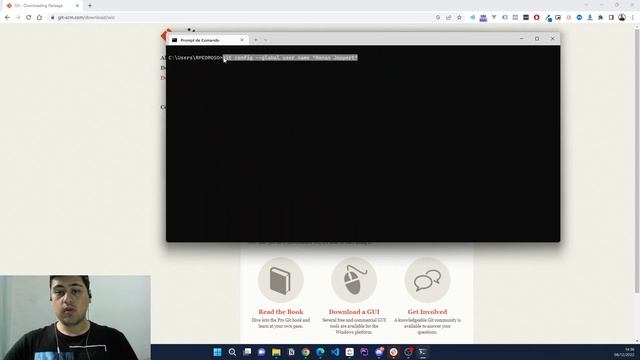Viewport: 640px width, 360px height.
Task: Add a new terminal tab
Action: pyautogui.click(x=256, y=40)
